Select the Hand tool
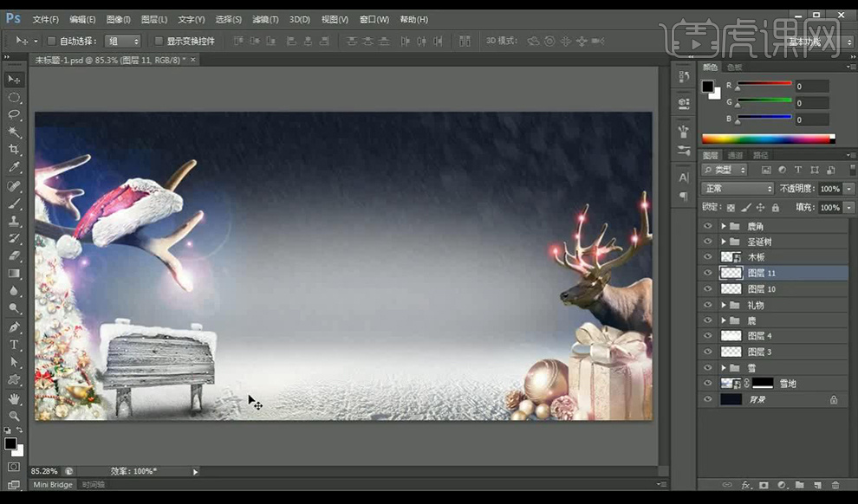The height and width of the screenshot is (504, 858). (x=14, y=398)
